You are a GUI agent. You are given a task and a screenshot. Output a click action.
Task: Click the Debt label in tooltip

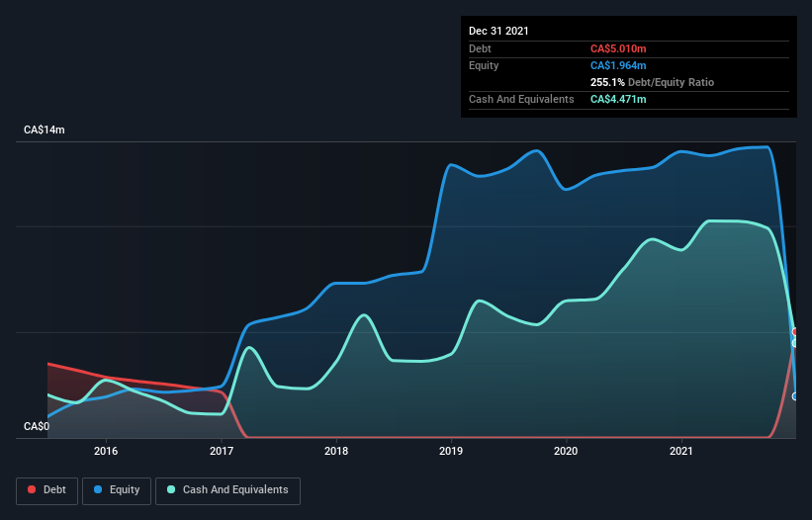[x=480, y=48]
